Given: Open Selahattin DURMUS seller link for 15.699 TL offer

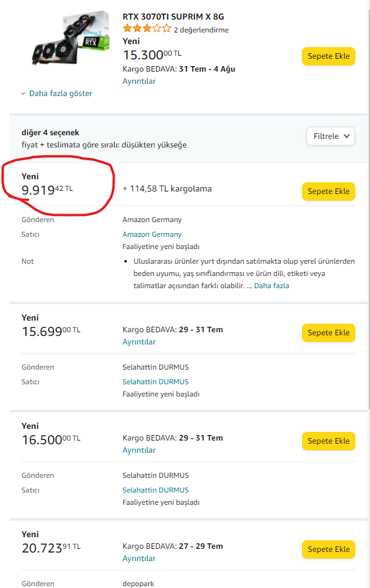Looking at the screenshot, I should pos(156,382).
